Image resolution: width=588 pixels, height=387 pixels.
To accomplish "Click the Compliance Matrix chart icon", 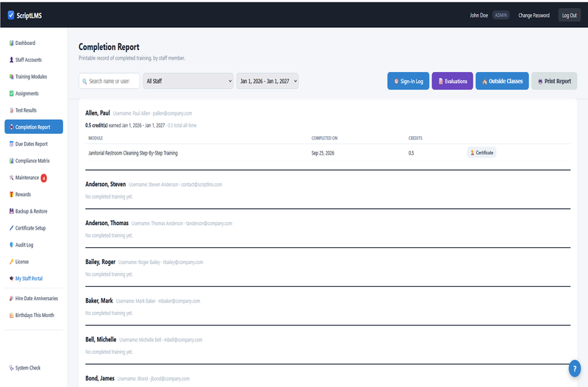I will coord(12,160).
